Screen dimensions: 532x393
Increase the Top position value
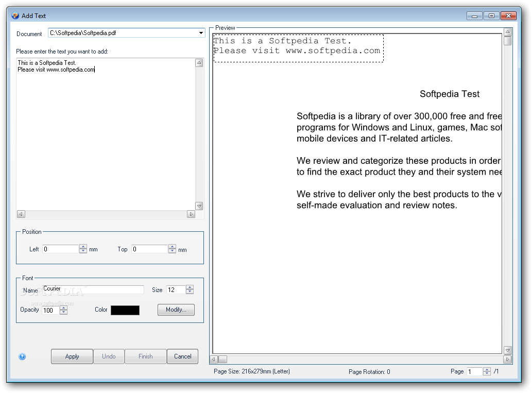pyautogui.click(x=173, y=247)
